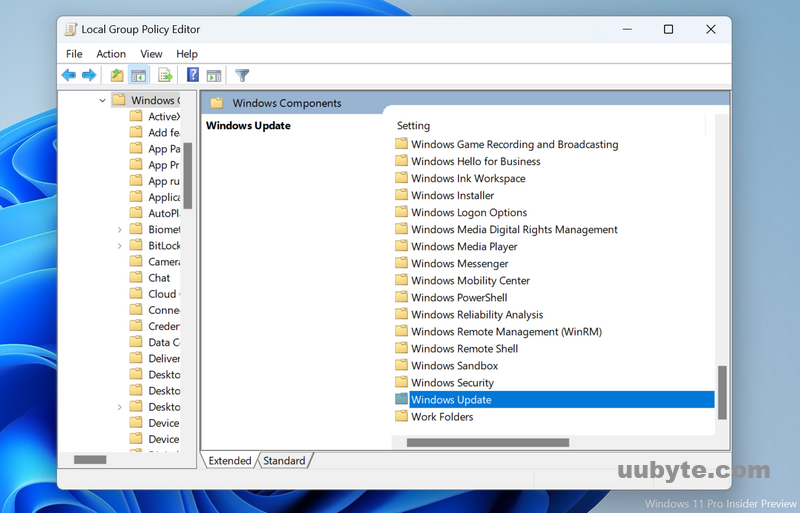The image size is (800, 513).
Task: Maximize the Local Group Policy Editor window
Action: coord(668,30)
